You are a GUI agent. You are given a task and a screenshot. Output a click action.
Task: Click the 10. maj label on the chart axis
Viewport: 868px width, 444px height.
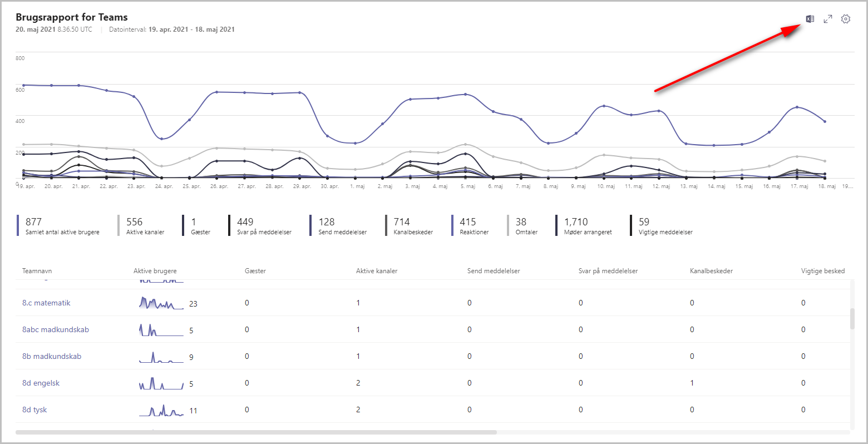point(606,186)
